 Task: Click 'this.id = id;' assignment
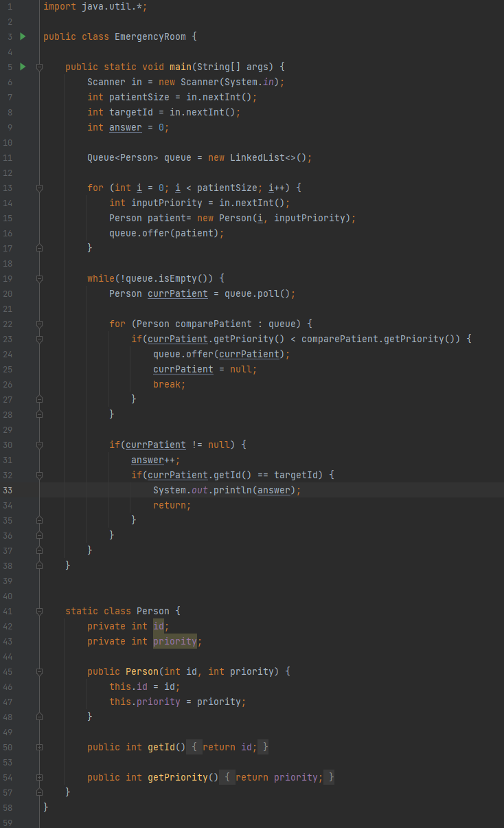click(145, 686)
